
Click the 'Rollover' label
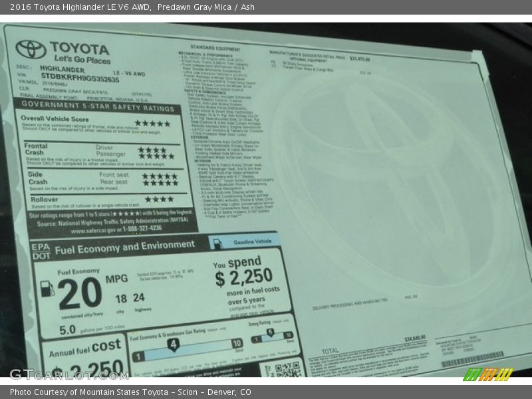(45, 199)
